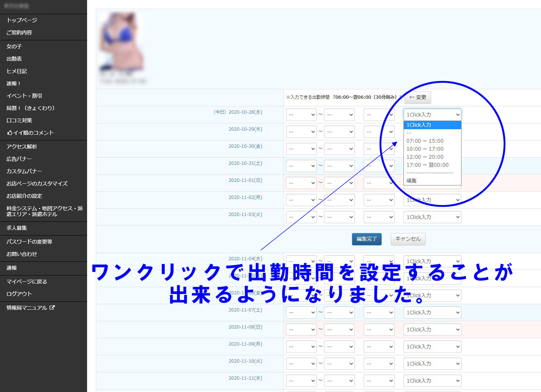
Task: Open the 1Click入力 dropdown for 2020-11-03
Action: pyautogui.click(x=432, y=217)
